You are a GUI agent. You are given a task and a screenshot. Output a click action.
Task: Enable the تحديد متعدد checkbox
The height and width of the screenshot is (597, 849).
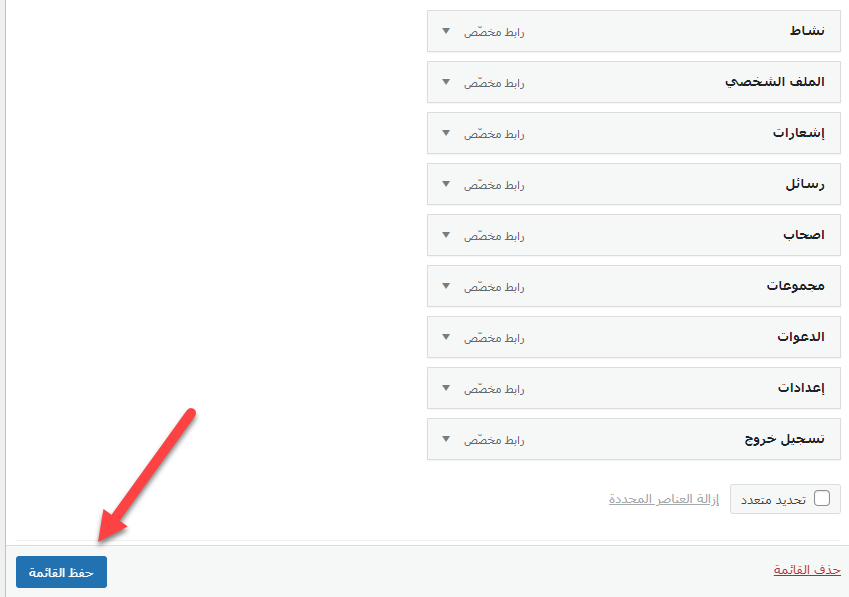tap(821, 498)
